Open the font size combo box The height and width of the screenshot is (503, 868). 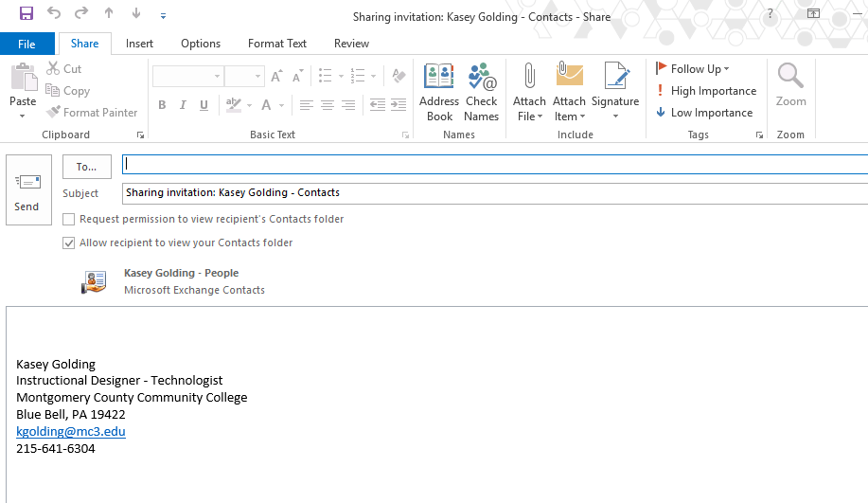pos(244,77)
